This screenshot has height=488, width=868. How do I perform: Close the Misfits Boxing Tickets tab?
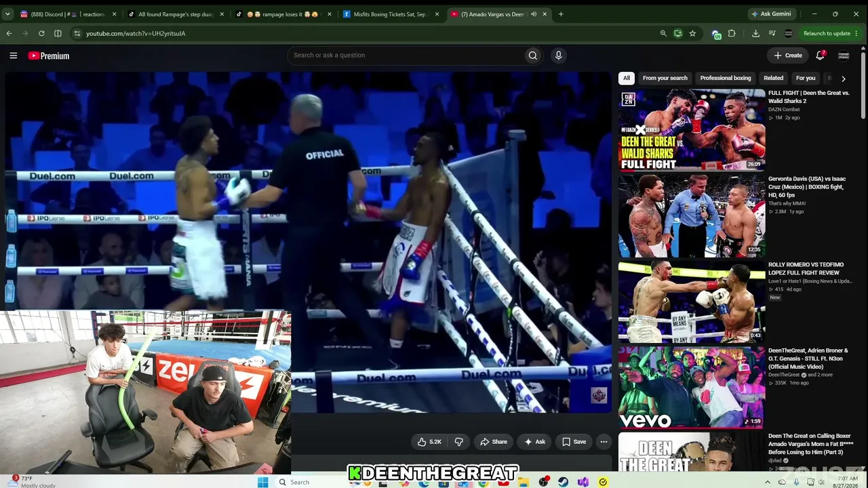(x=437, y=14)
